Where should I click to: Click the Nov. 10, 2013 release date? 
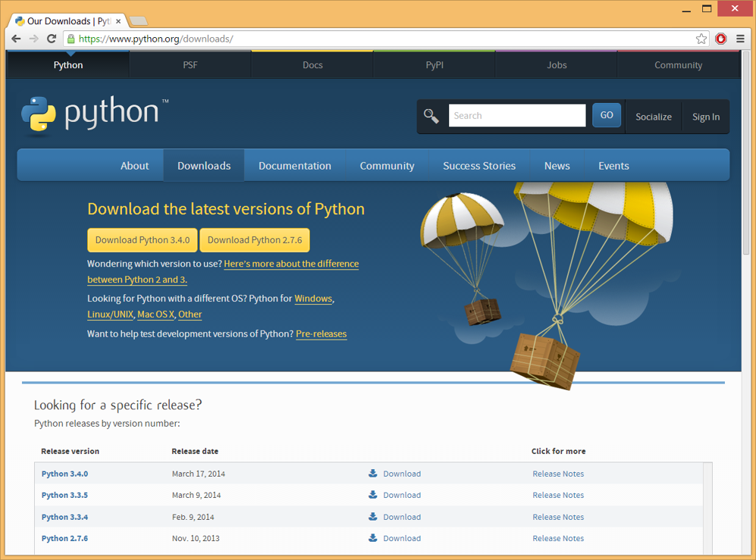(x=196, y=538)
